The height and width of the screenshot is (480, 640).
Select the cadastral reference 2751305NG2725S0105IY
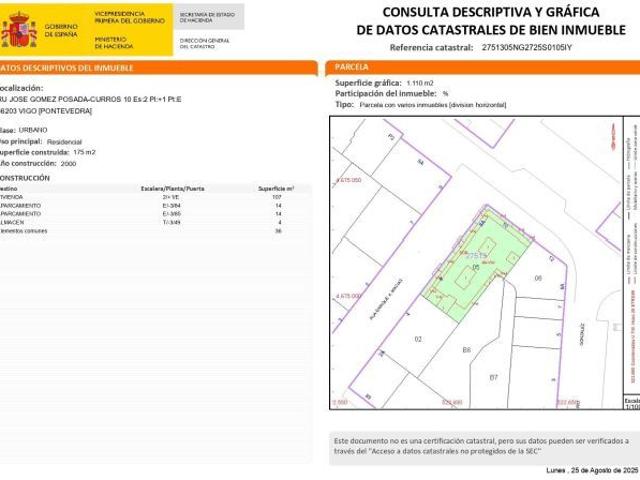pos(527,47)
